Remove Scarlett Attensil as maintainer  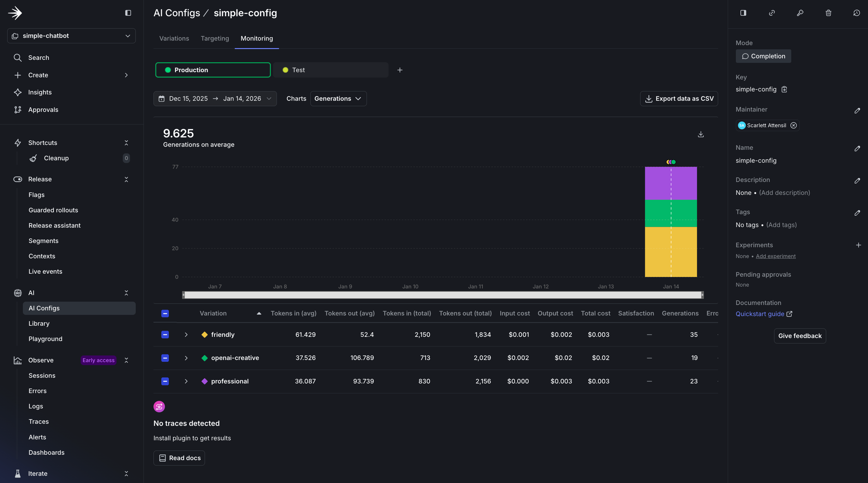(x=794, y=125)
